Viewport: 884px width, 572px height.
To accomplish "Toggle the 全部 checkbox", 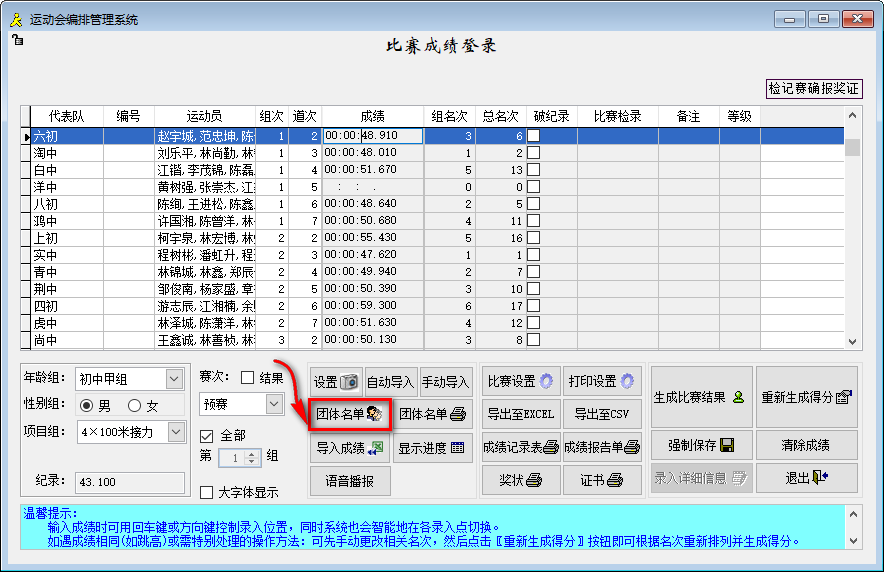I will (x=207, y=436).
